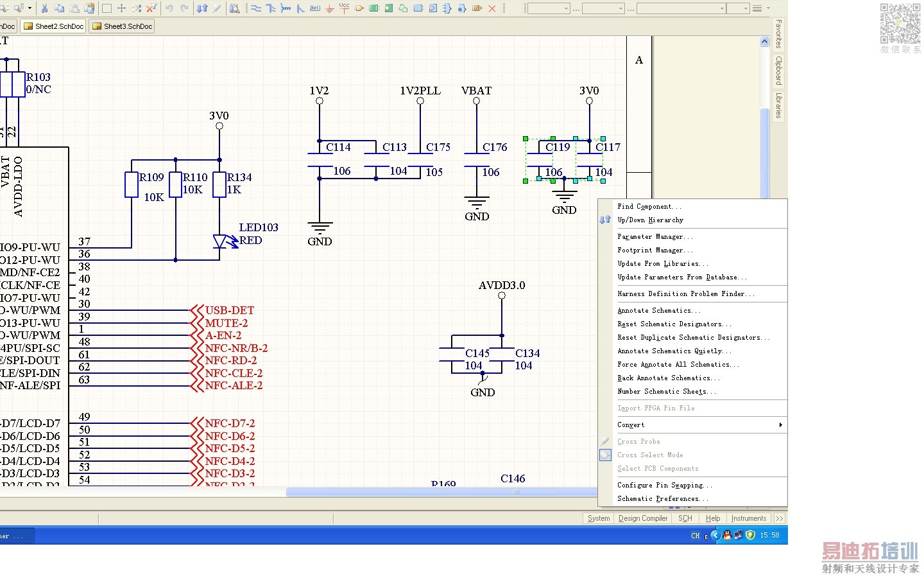The image size is (924, 578).
Task: Click the SCH panel button
Action: pyautogui.click(x=685, y=518)
